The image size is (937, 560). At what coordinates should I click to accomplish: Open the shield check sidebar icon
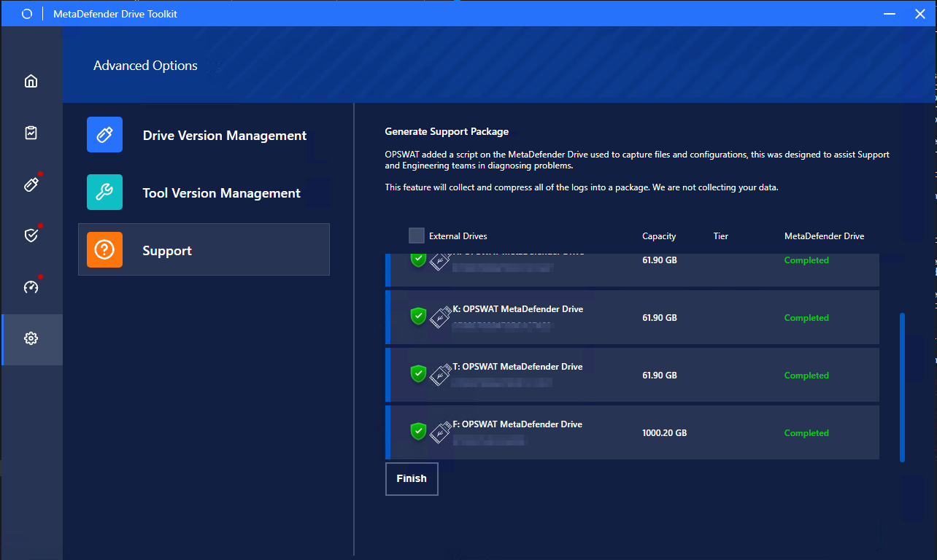[31, 236]
